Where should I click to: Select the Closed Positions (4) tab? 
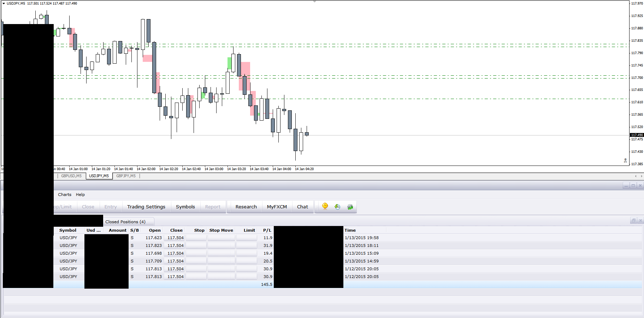(x=125, y=222)
